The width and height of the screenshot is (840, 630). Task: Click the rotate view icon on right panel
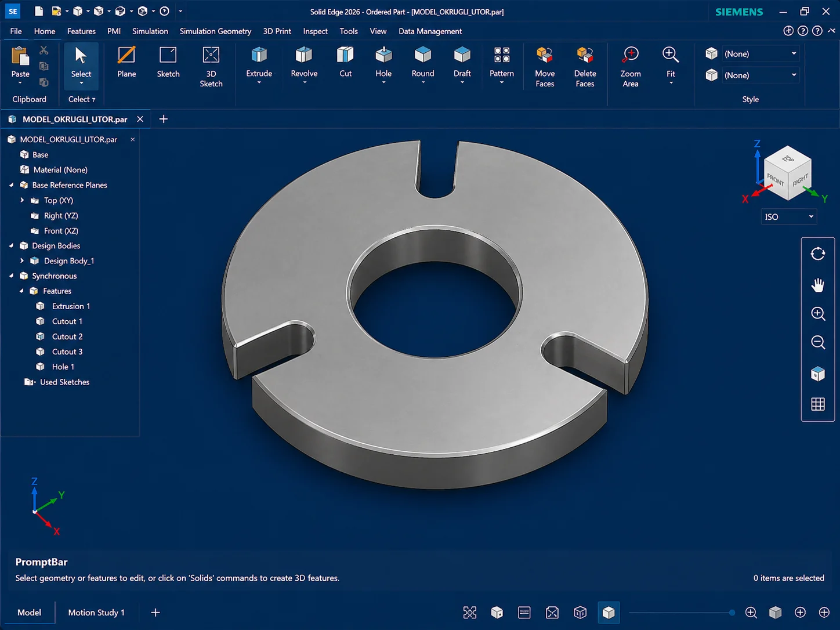818,254
